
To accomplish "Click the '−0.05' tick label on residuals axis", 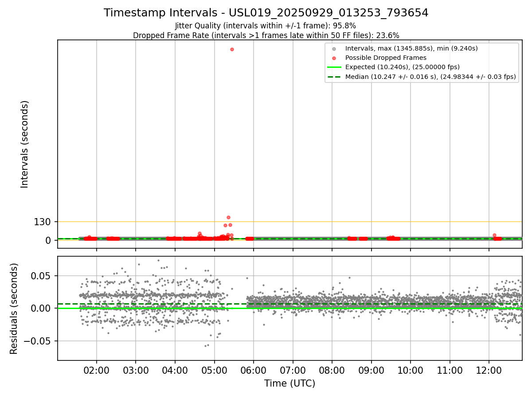I will (37, 341).
